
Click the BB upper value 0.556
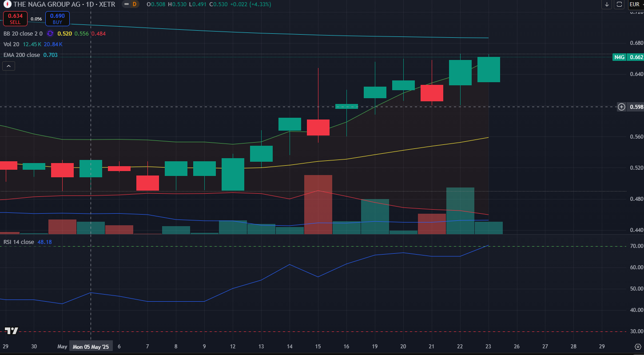[81, 33]
